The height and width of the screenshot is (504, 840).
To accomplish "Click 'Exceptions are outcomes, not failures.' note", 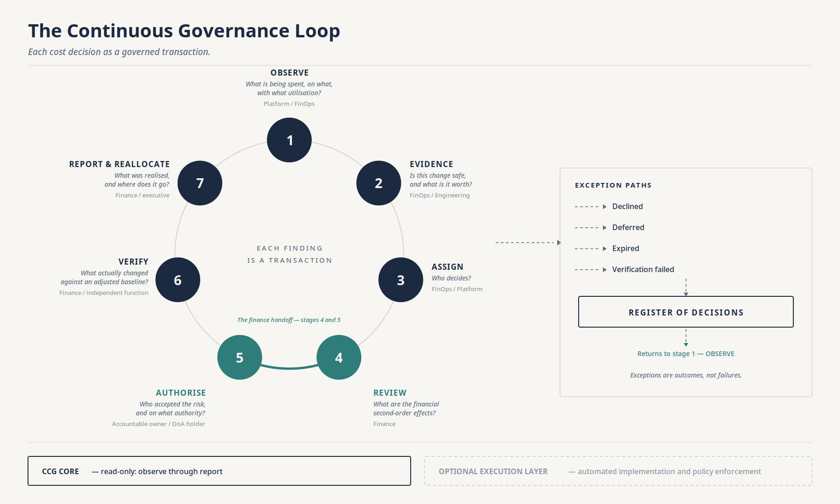I will click(x=686, y=375).
